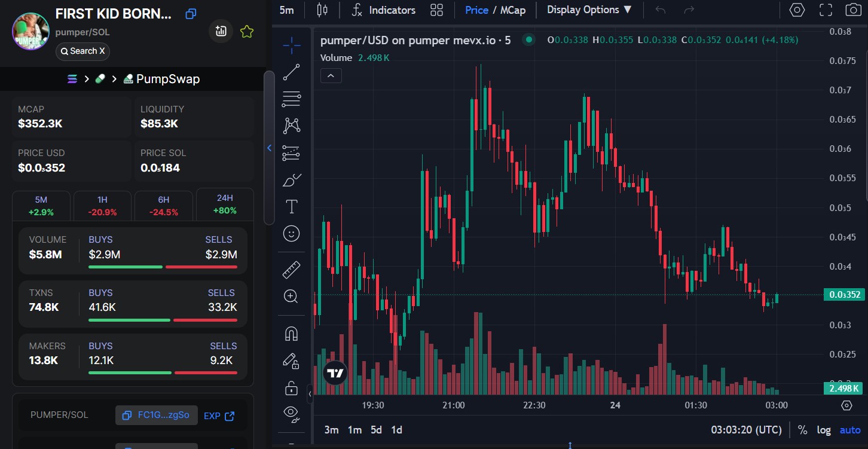The image size is (868, 449).
Task: Click the Search X button
Action: pyautogui.click(x=82, y=51)
